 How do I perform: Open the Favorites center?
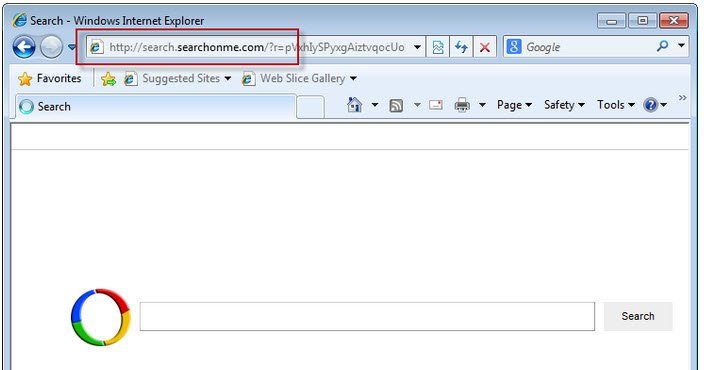pos(49,79)
